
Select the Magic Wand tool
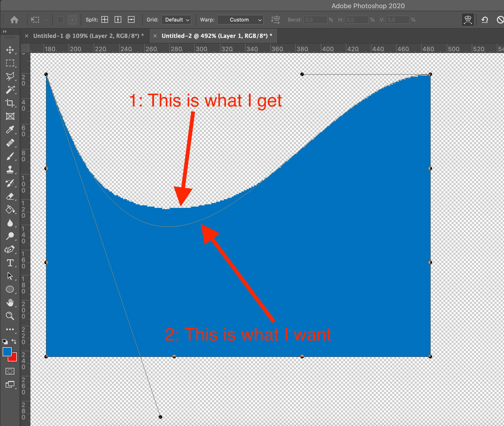[10, 90]
